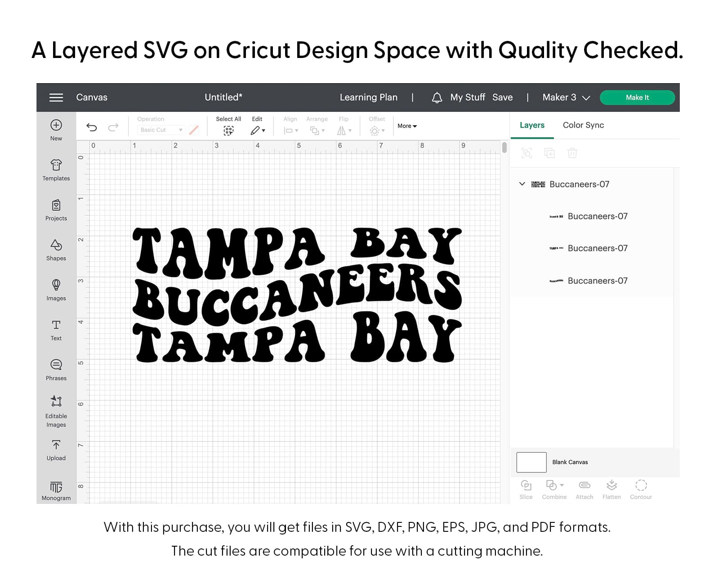The height and width of the screenshot is (588, 714).
Task: Click Select All in the toolbar
Action: point(228,126)
